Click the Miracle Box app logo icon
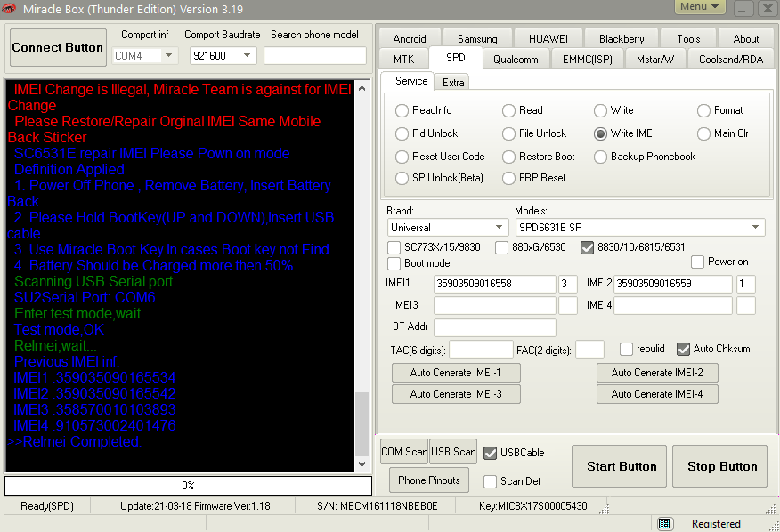 [x=8, y=9]
